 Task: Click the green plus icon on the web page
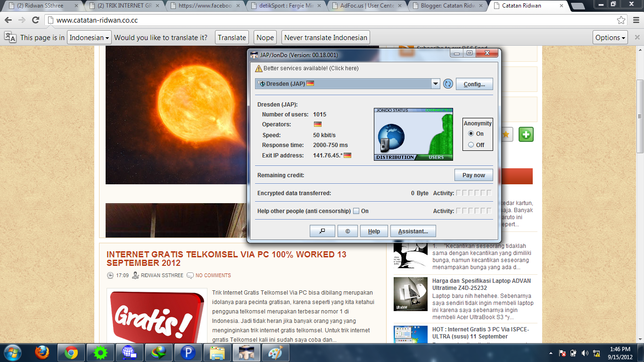[x=526, y=134]
